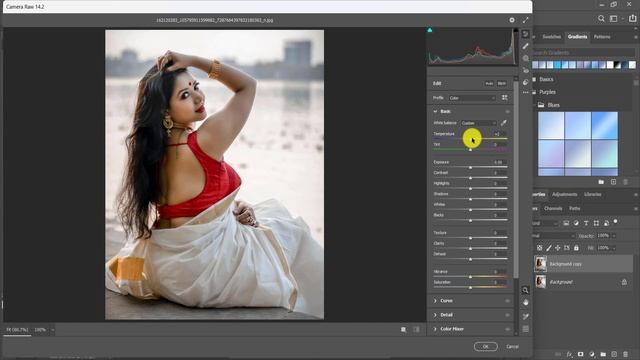Click the Cancel button
The height and width of the screenshot is (360, 640).
tap(513, 347)
